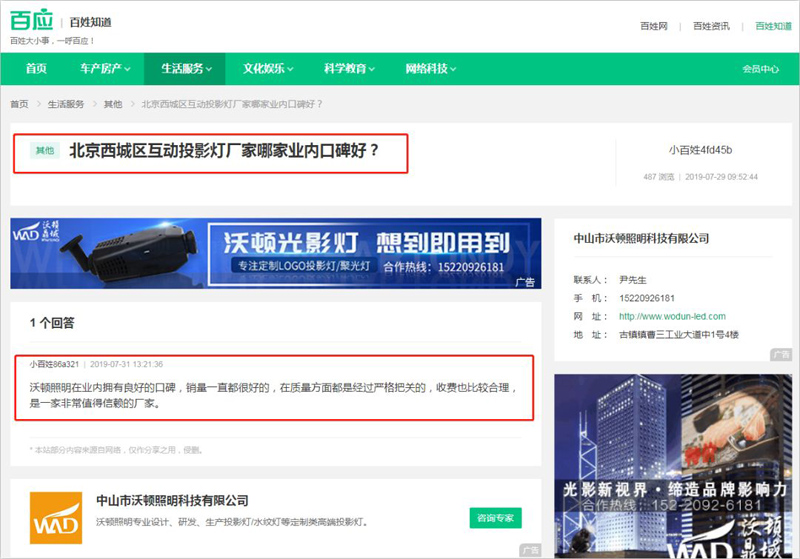The height and width of the screenshot is (559, 800).
Task: Open the 百姓网 link at top right
Action: coord(654,26)
